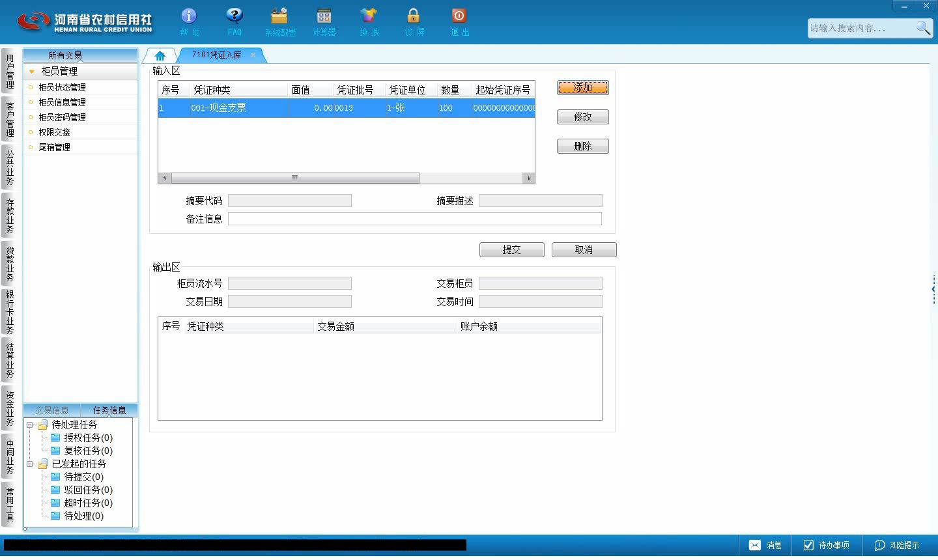Switch to 任务信息 tab
Image resolution: width=938 pixels, height=560 pixels.
(x=109, y=410)
